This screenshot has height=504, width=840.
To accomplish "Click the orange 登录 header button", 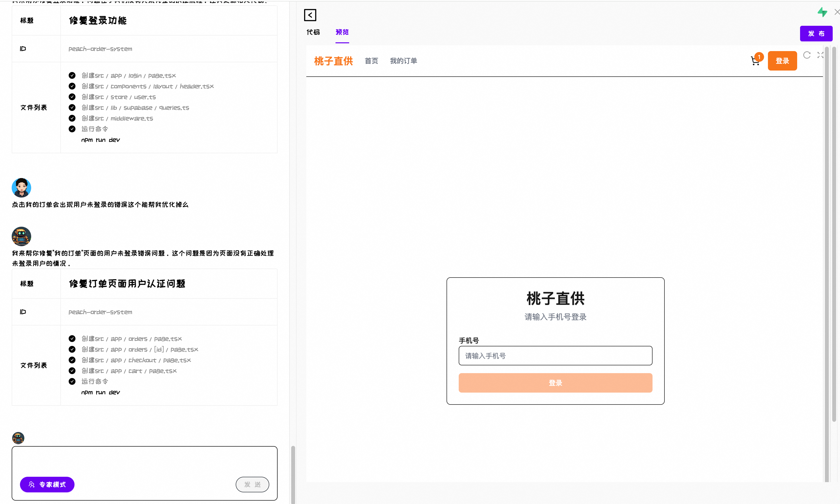I will coord(782,61).
